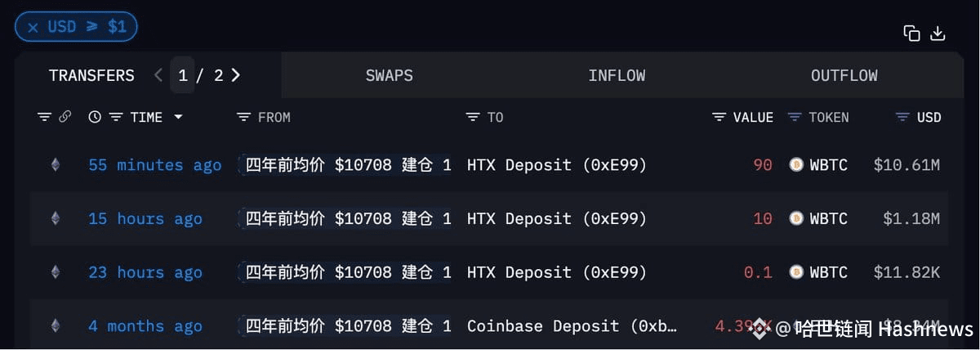Open the TO column filter
The width and height of the screenshot is (980, 350).
pyautogui.click(x=473, y=117)
